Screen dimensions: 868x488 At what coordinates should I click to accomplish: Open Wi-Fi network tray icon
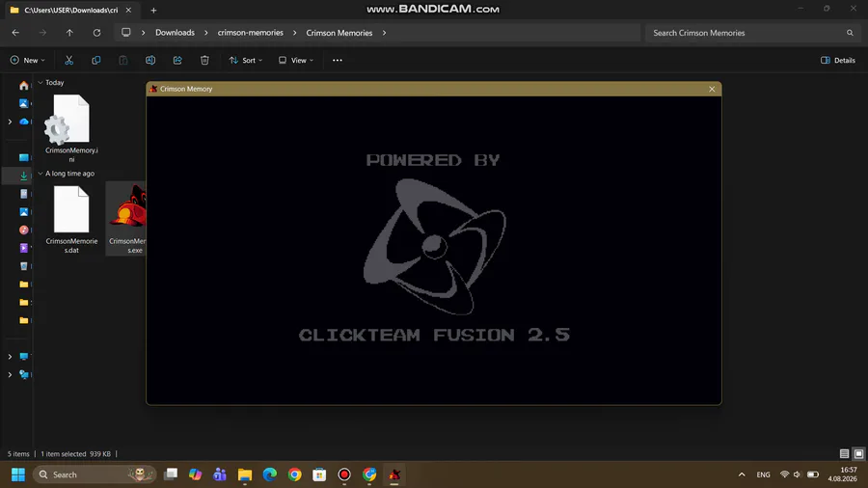point(784,474)
